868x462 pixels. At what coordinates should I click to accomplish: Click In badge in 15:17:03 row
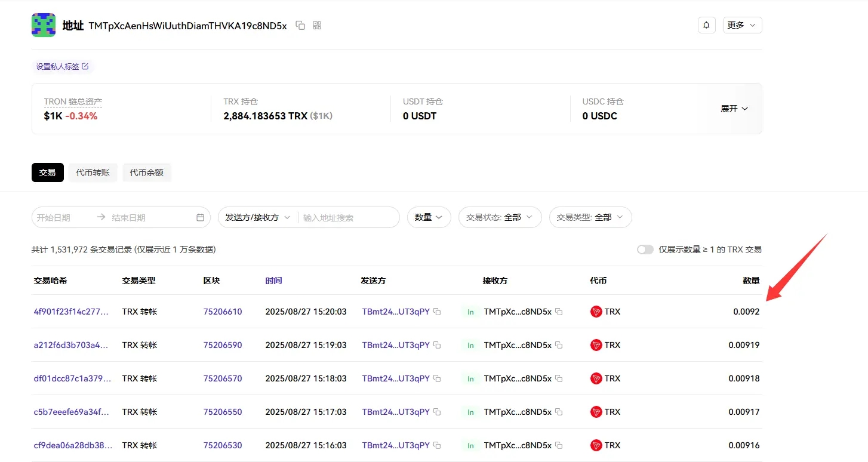tap(470, 412)
